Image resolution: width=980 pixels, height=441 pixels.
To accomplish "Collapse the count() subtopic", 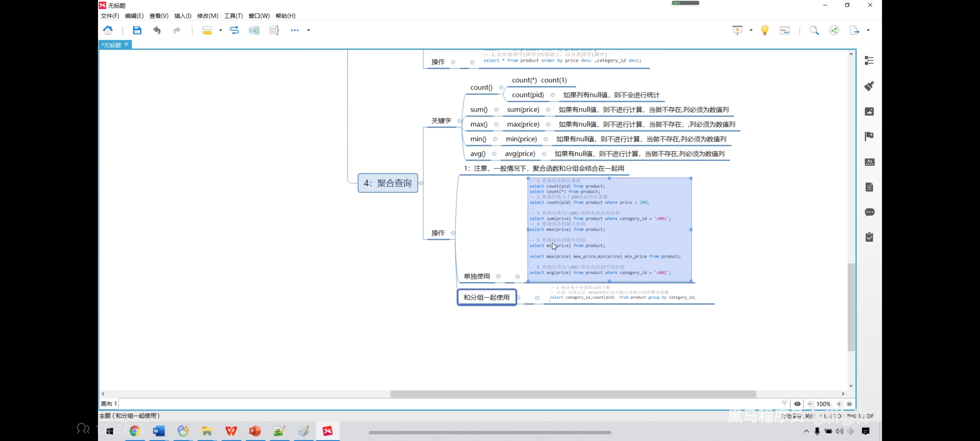I will coord(501,87).
